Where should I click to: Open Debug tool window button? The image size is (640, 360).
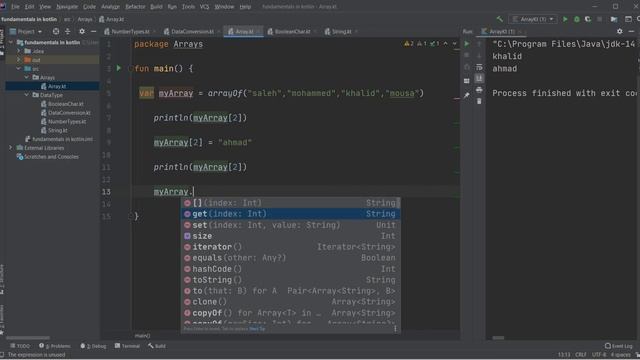click(93, 346)
